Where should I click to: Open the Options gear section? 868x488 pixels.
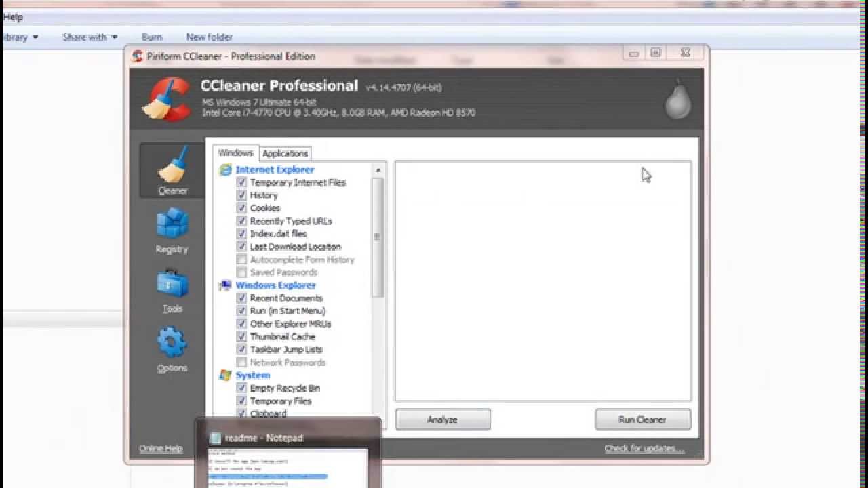[x=172, y=350]
